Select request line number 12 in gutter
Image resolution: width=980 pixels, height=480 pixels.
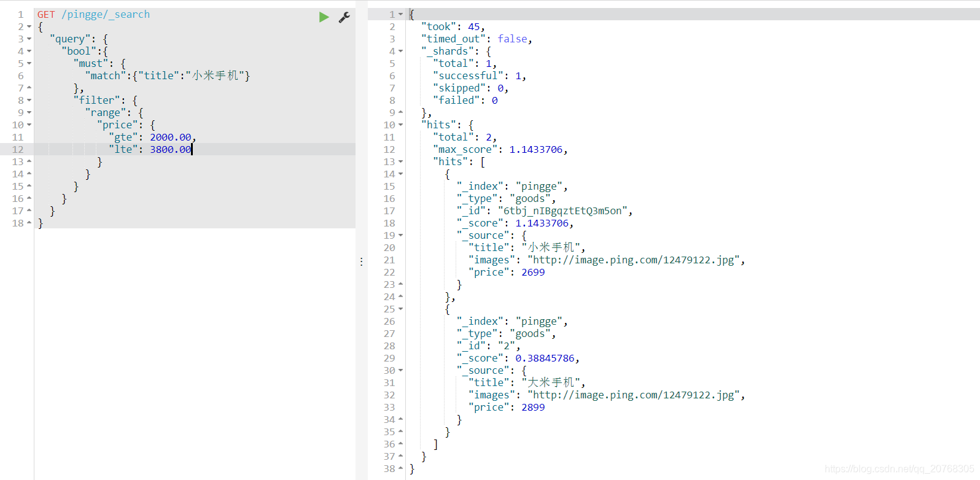tap(18, 150)
